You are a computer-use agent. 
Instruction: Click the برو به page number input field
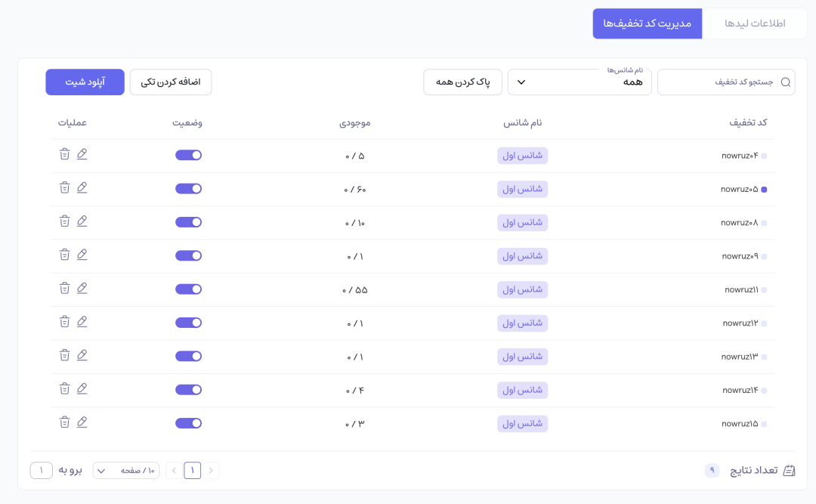coord(42,470)
